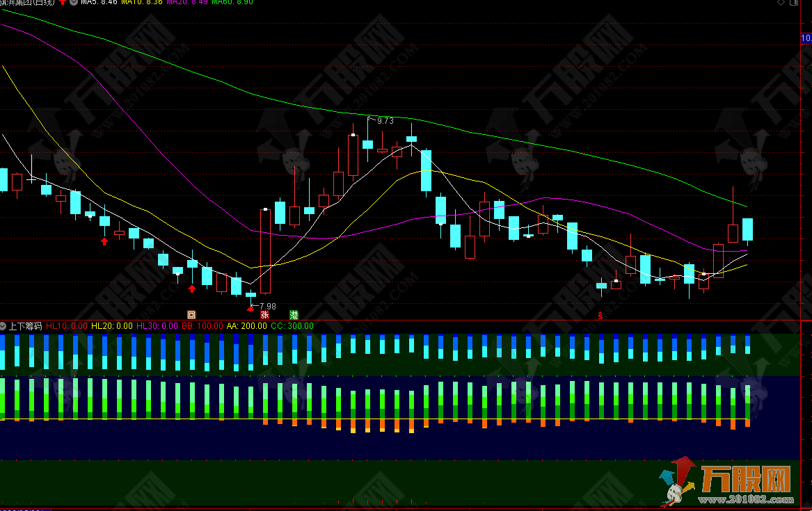
Task: Click the red triangle marker beside 7.98
Action: [x=250, y=309]
